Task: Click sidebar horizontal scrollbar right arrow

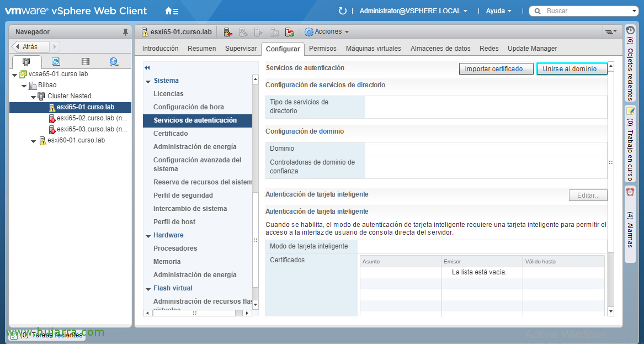Action: tap(247, 313)
